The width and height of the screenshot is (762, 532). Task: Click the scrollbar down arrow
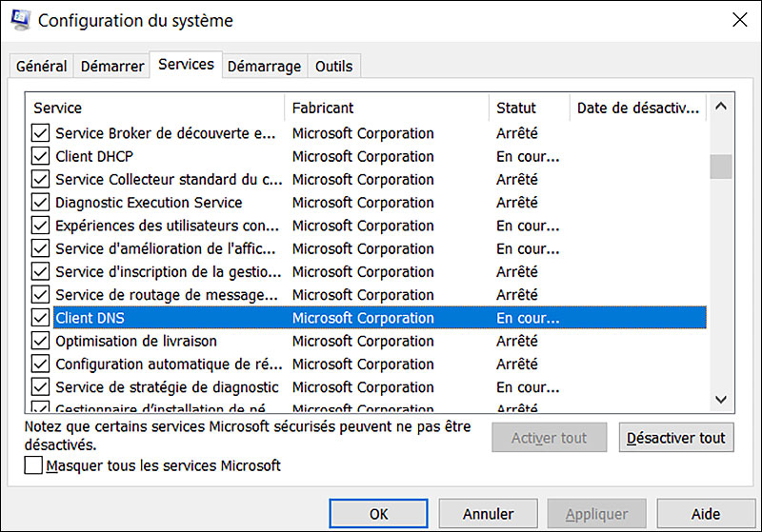pos(721,400)
